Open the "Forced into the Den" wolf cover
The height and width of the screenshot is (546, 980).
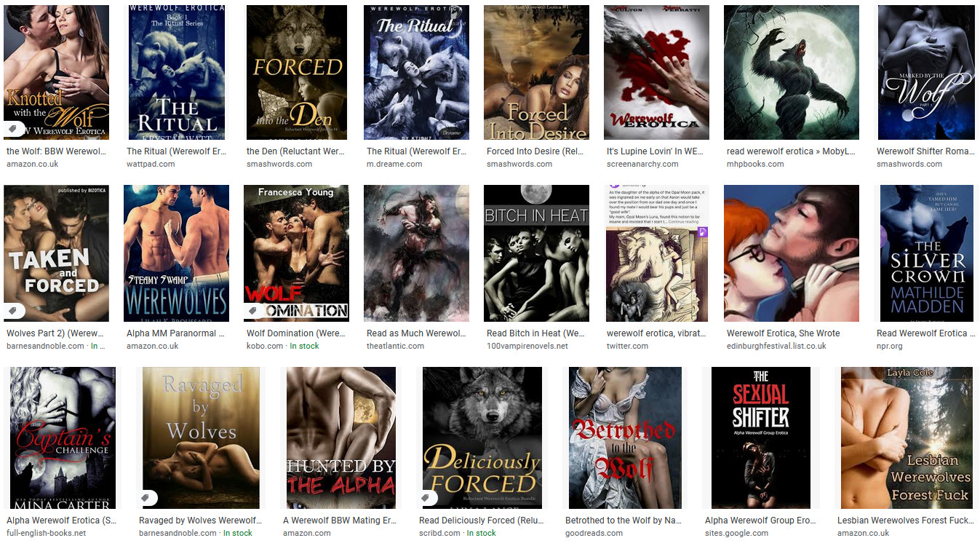(x=296, y=72)
